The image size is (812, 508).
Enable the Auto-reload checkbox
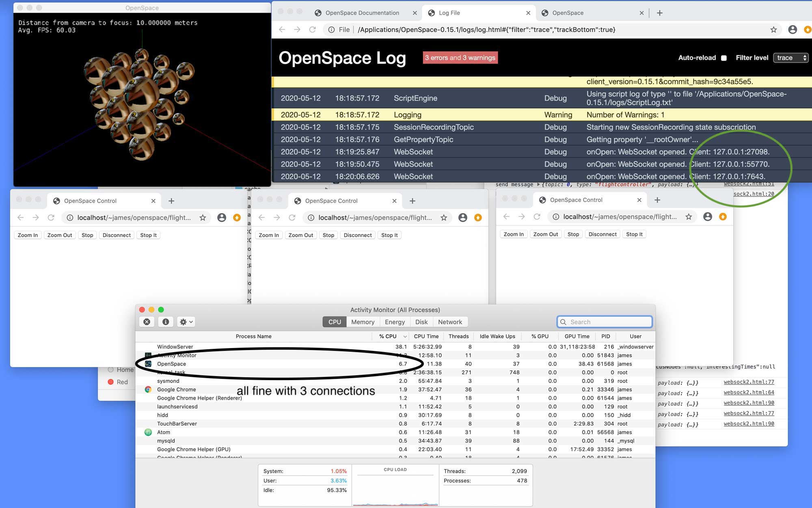coord(723,58)
